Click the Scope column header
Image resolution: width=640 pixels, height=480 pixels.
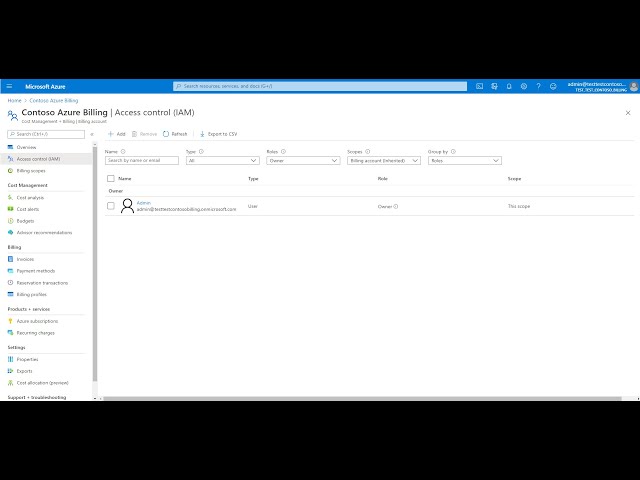tap(514, 178)
